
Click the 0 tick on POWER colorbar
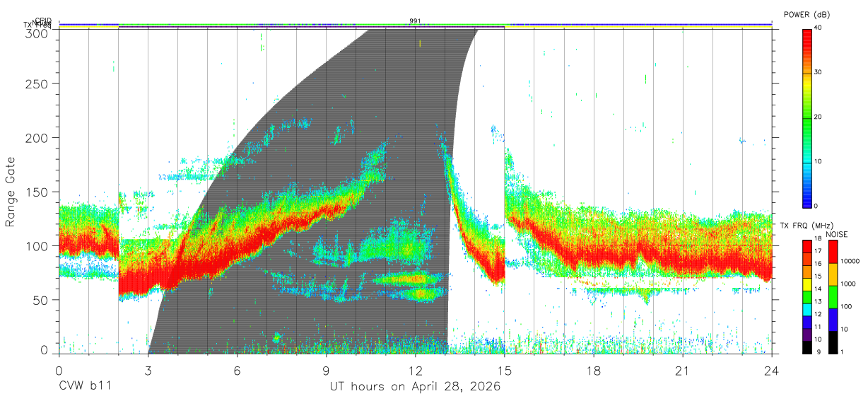817,207
